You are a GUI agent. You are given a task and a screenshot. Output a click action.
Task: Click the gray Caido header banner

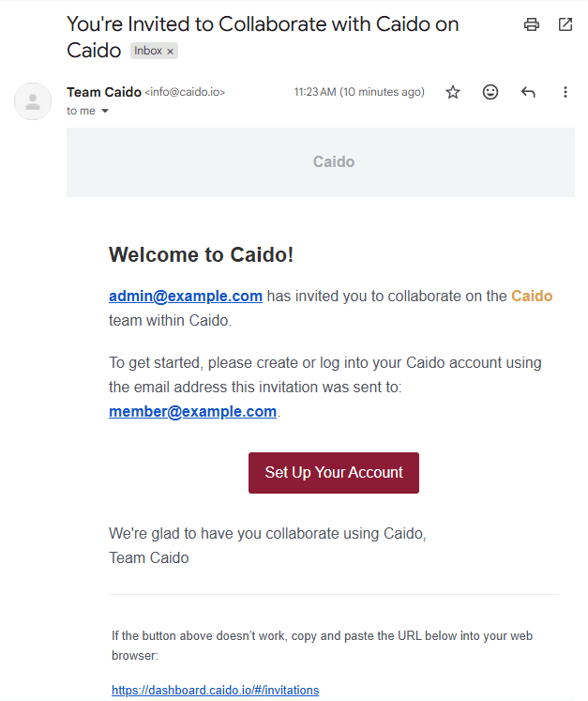point(320,162)
